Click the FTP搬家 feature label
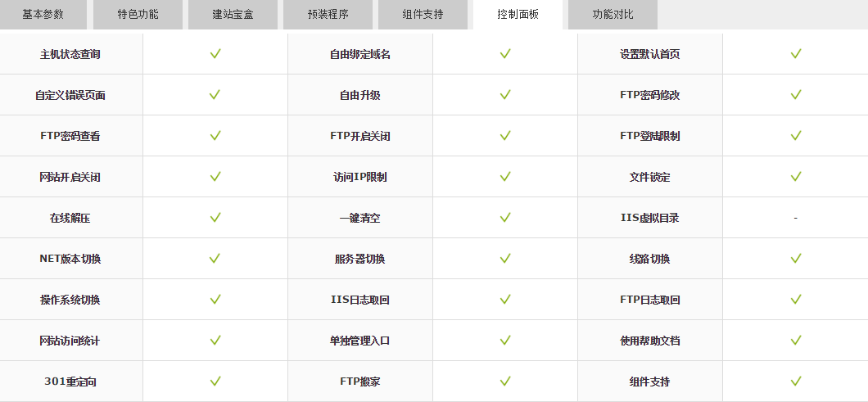Screen dimensions: 868x402 [x=359, y=382]
